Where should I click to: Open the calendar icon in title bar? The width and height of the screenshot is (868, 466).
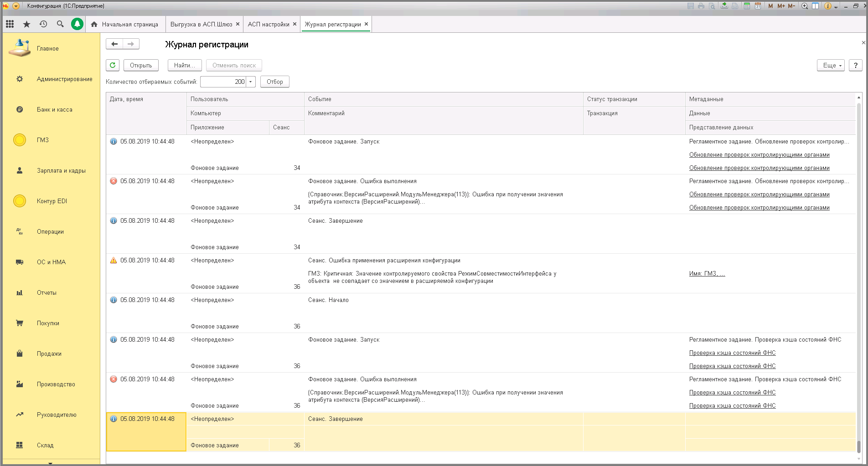[x=758, y=6]
